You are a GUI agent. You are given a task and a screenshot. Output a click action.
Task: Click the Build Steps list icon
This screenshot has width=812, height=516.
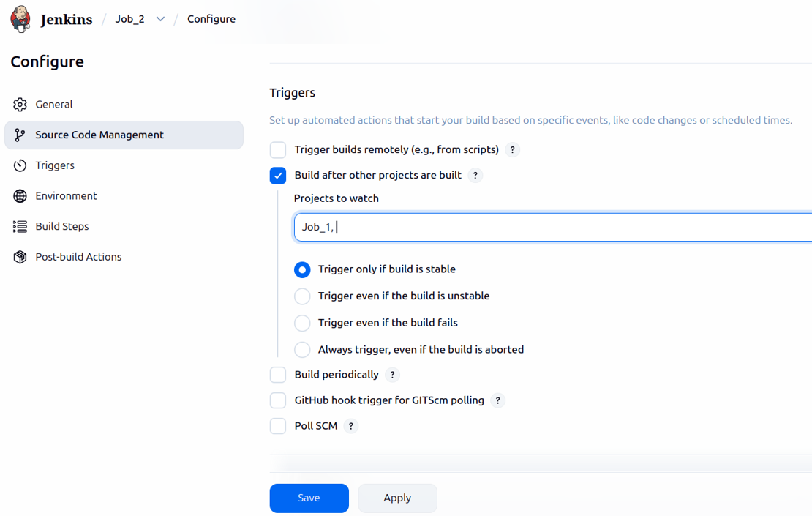click(20, 227)
